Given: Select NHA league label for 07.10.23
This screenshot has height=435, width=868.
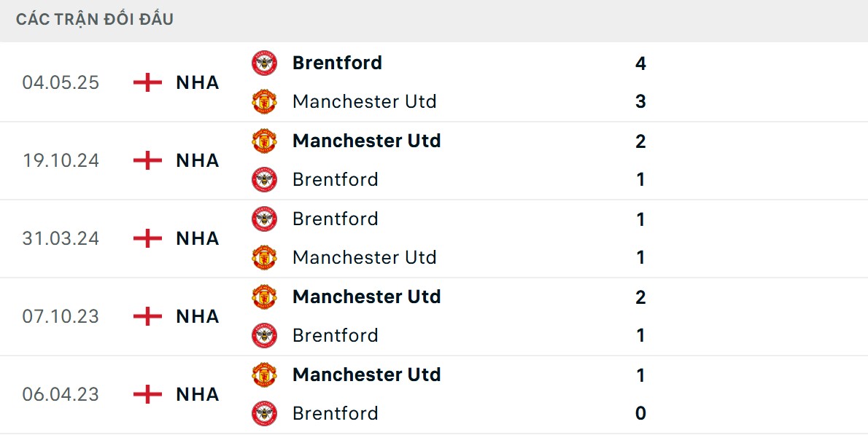Looking at the screenshot, I should tap(198, 316).
